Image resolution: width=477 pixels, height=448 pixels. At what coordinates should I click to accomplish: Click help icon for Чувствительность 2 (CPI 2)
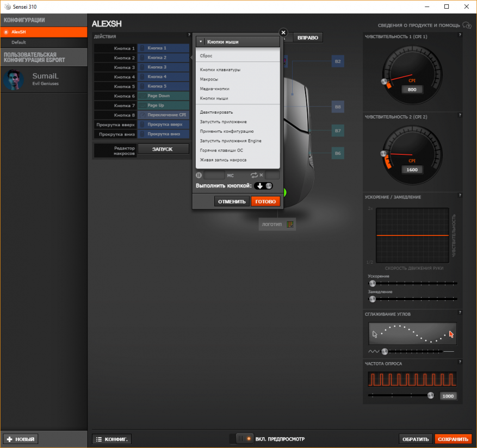[x=460, y=115]
